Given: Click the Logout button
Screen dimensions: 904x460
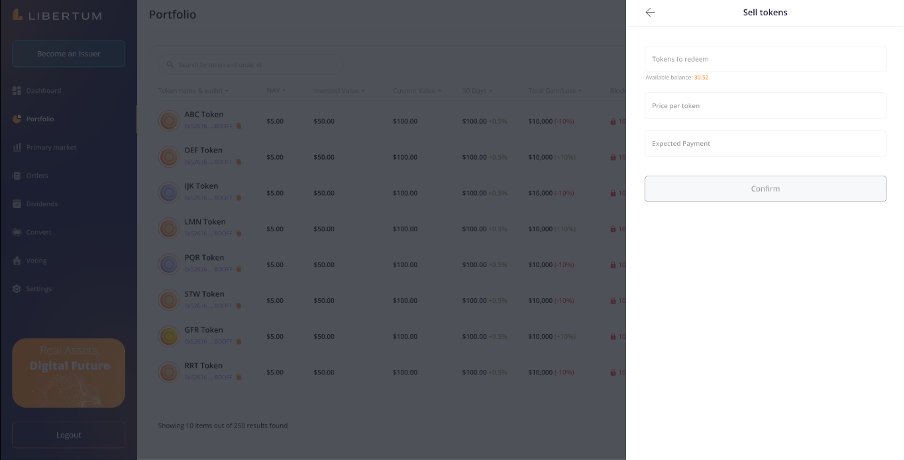Looking at the screenshot, I should [68, 435].
